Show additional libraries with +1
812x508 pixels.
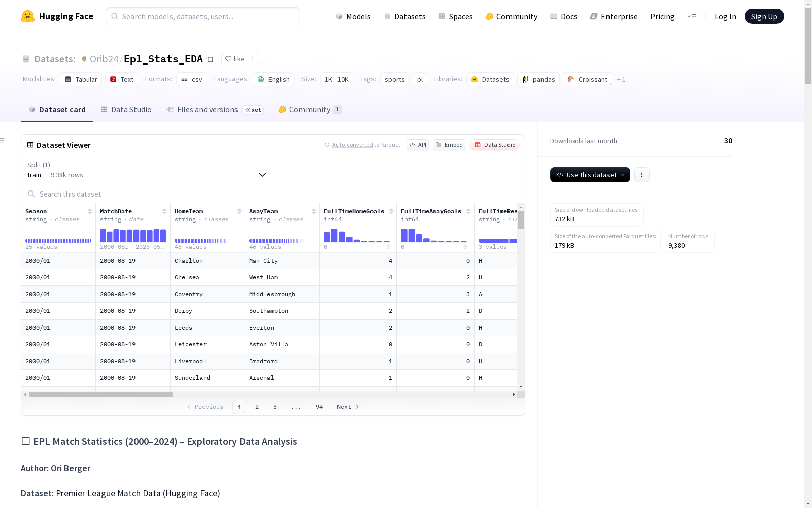pyautogui.click(x=621, y=80)
